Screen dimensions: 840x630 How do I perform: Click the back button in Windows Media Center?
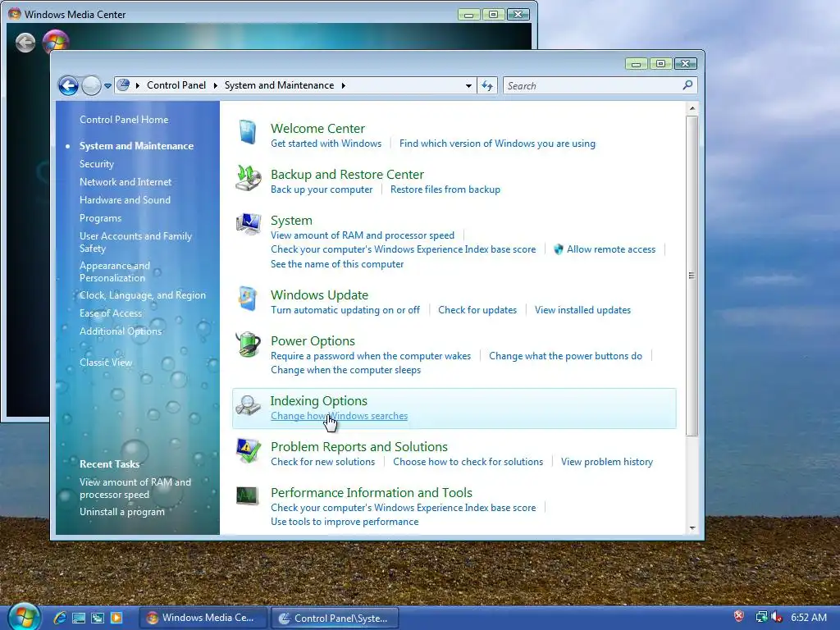point(25,43)
